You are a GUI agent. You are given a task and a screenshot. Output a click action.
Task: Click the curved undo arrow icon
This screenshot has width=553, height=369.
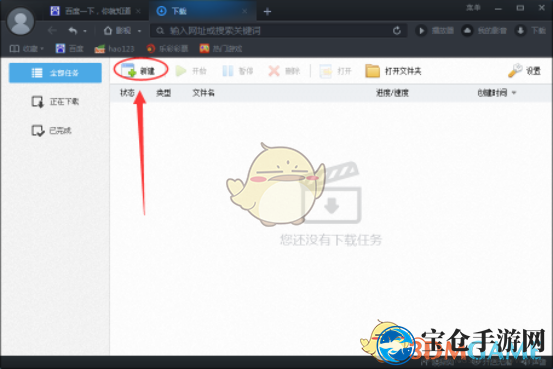pyautogui.click(x=73, y=31)
